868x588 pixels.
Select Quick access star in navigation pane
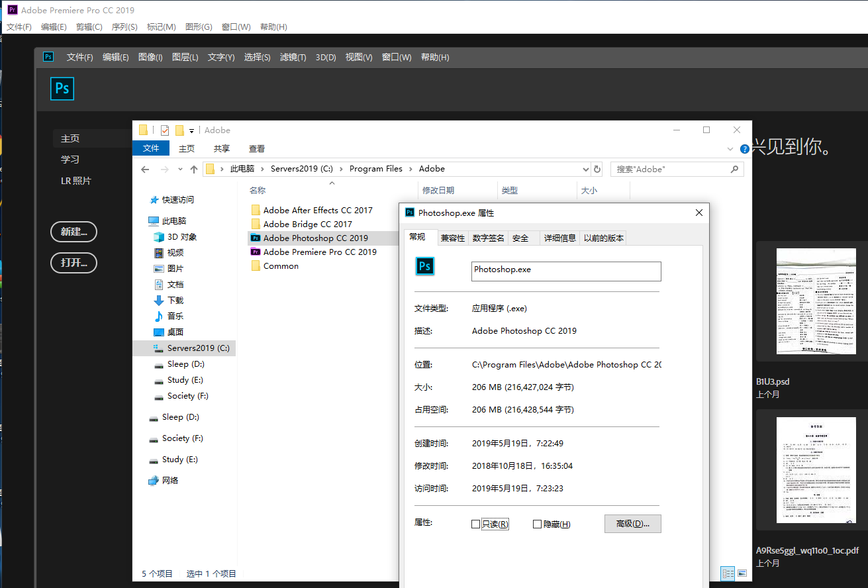(x=154, y=200)
